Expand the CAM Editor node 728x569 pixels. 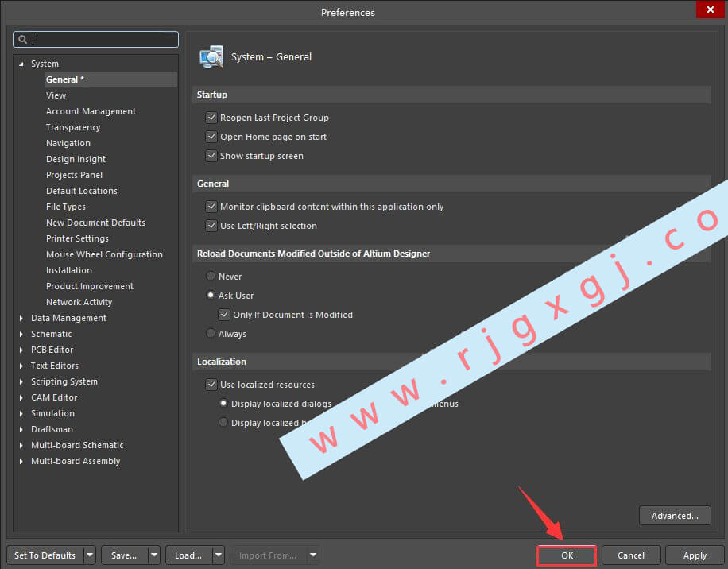pos(21,397)
